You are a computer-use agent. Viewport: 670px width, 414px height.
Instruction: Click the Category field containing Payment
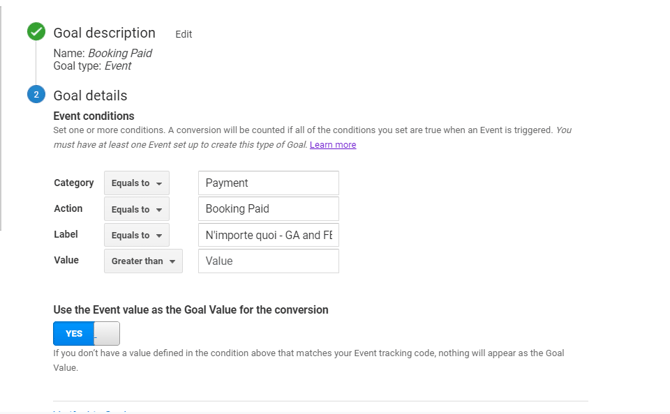point(268,183)
